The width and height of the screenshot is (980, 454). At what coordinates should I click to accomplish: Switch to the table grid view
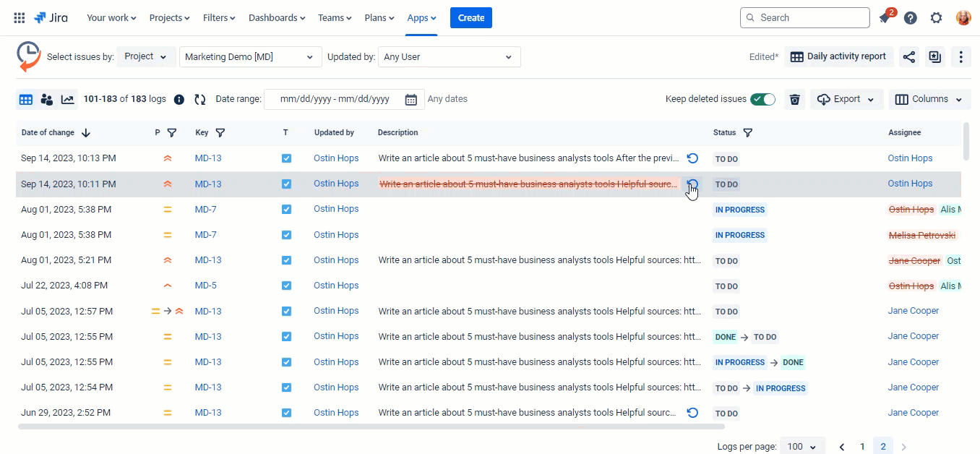click(26, 100)
